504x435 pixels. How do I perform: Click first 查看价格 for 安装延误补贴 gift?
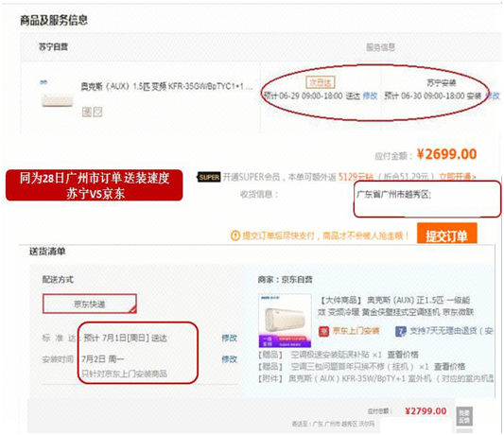coord(403,355)
